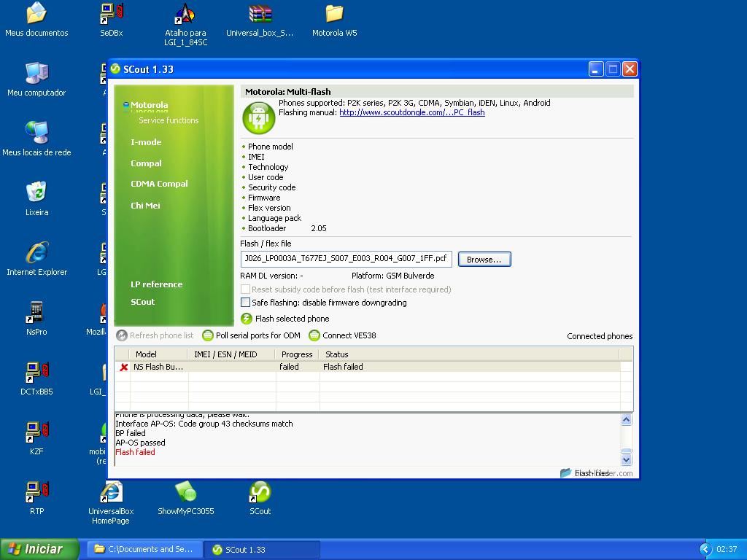Open Service functions under Motorola

click(x=169, y=120)
